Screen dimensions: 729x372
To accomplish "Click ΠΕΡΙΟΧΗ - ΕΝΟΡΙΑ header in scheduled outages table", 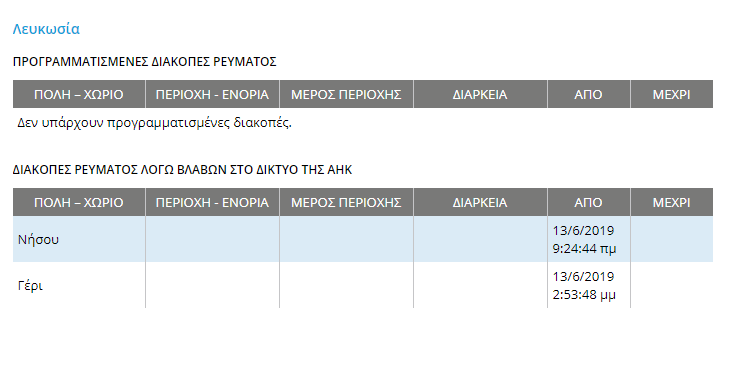I will [212, 94].
